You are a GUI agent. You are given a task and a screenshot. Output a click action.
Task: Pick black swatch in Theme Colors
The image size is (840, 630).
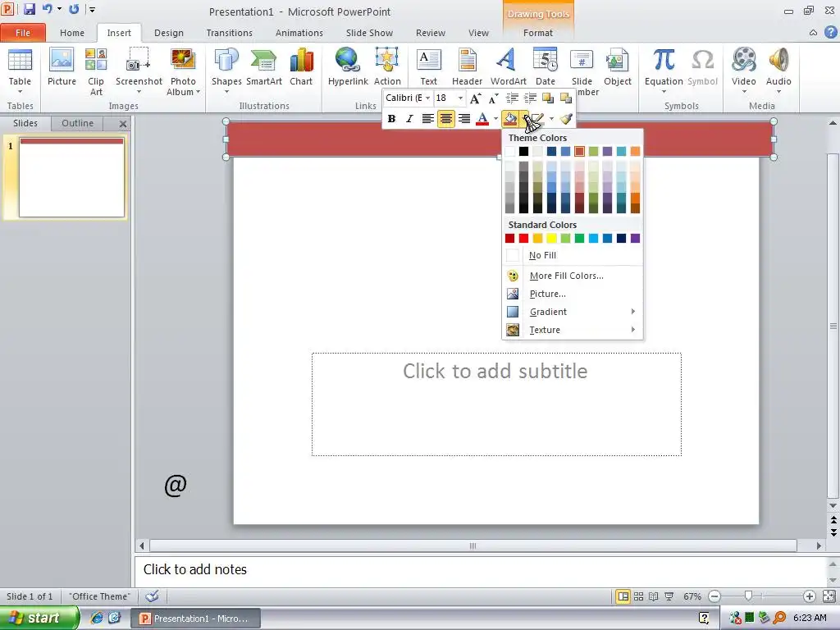pyautogui.click(x=524, y=152)
